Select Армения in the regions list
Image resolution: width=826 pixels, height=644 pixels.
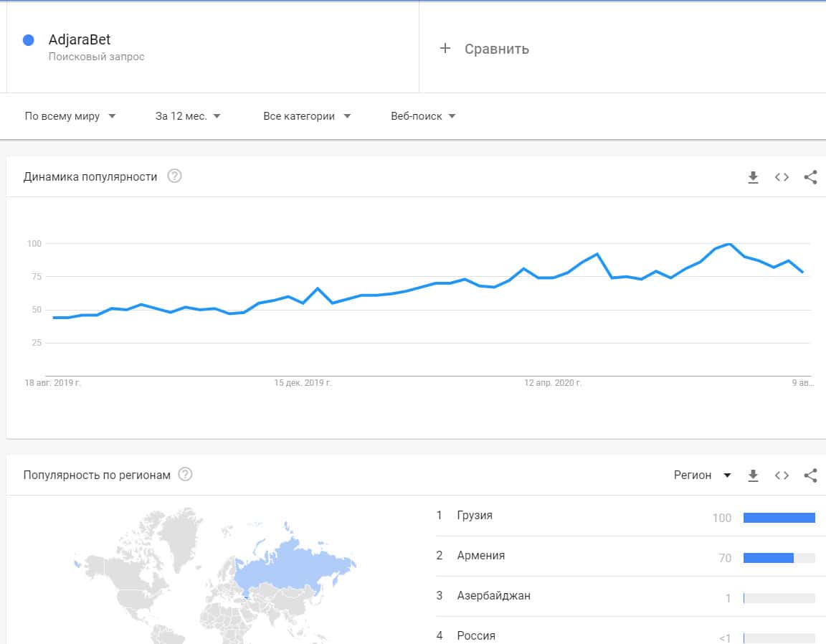480,555
